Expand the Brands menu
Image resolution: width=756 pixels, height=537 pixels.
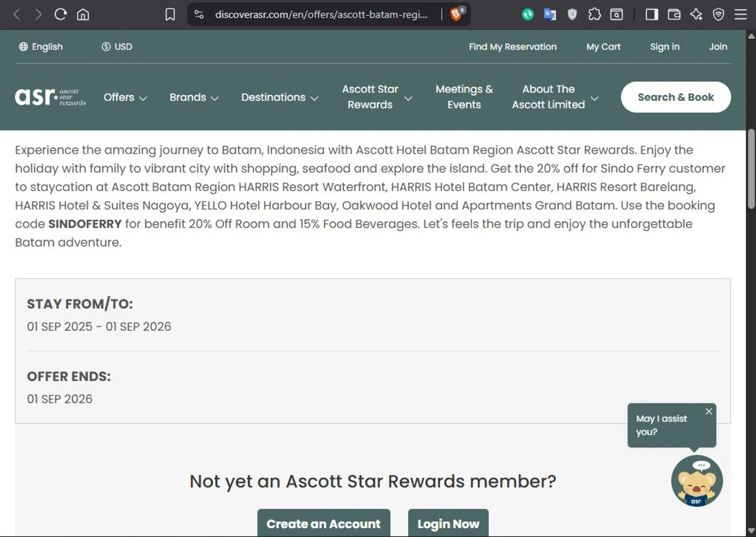[x=194, y=97]
